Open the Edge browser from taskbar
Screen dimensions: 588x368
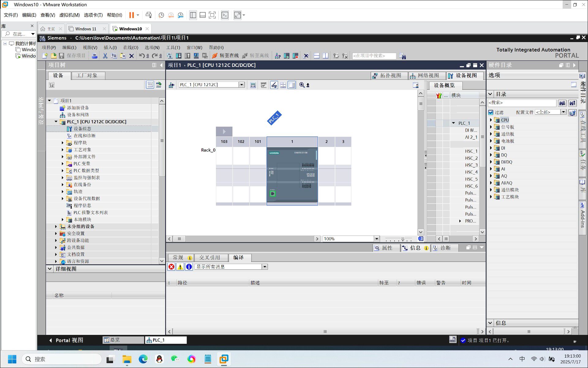143,359
